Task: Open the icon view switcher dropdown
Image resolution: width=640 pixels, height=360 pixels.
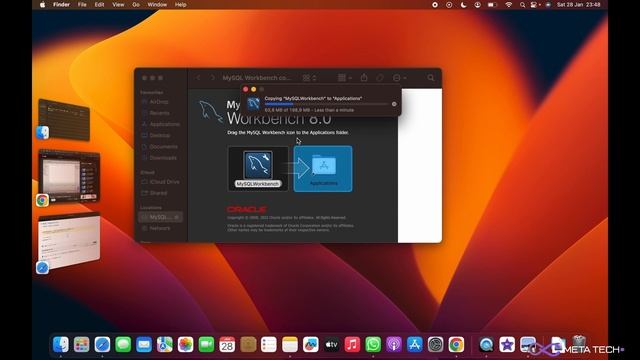Action: [309, 78]
